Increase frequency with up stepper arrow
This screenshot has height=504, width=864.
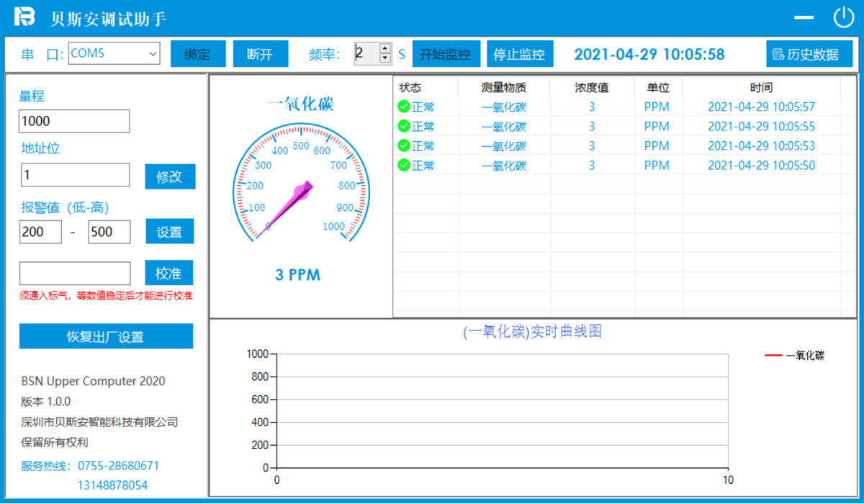coord(385,48)
